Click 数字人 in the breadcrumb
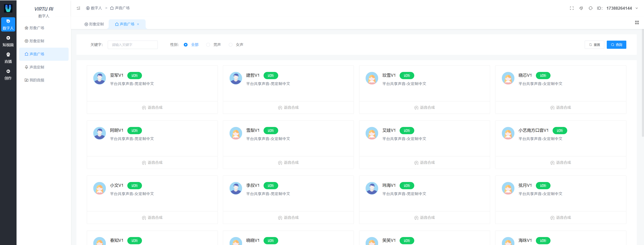The image size is (644, 245). click(94, 8)
